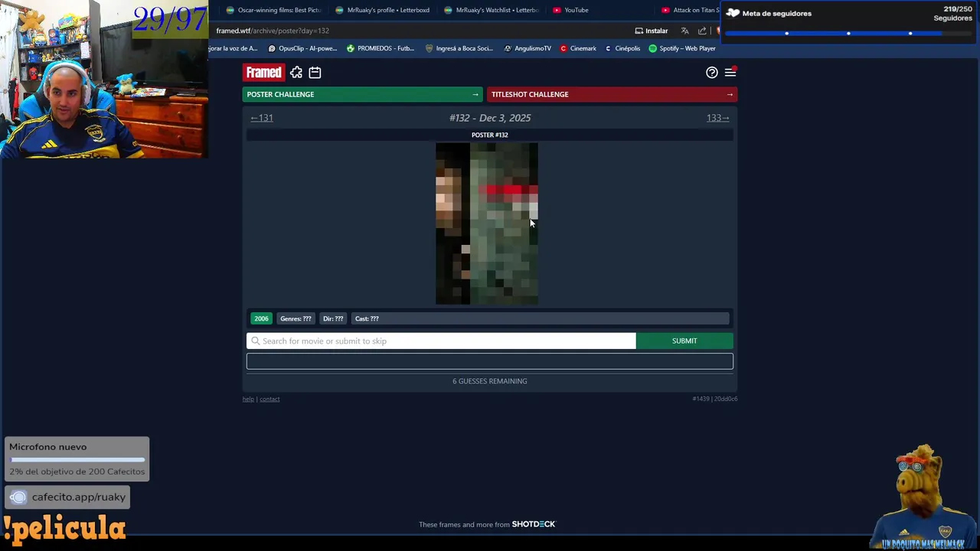Switch to Oscar-winning films tab

[273, 10]
